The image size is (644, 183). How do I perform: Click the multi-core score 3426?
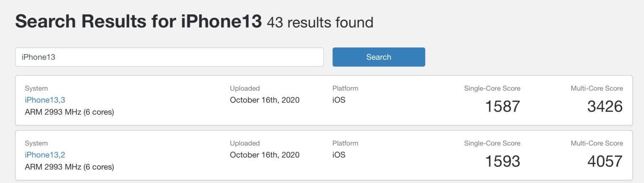[x=605, y=106]
